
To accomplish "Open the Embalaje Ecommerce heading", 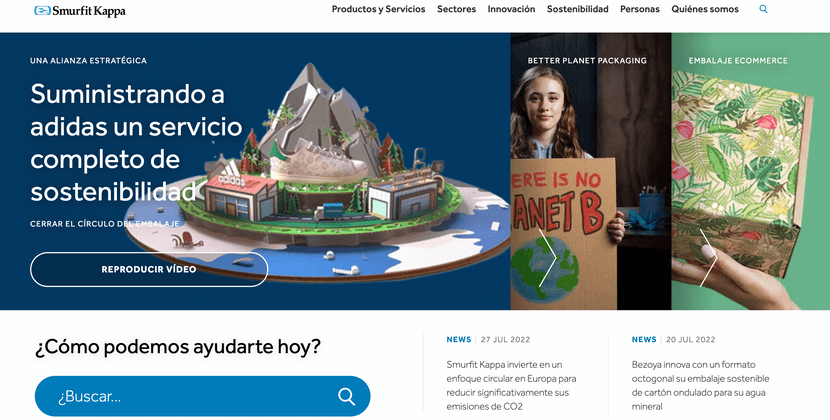I will [738, 61].
